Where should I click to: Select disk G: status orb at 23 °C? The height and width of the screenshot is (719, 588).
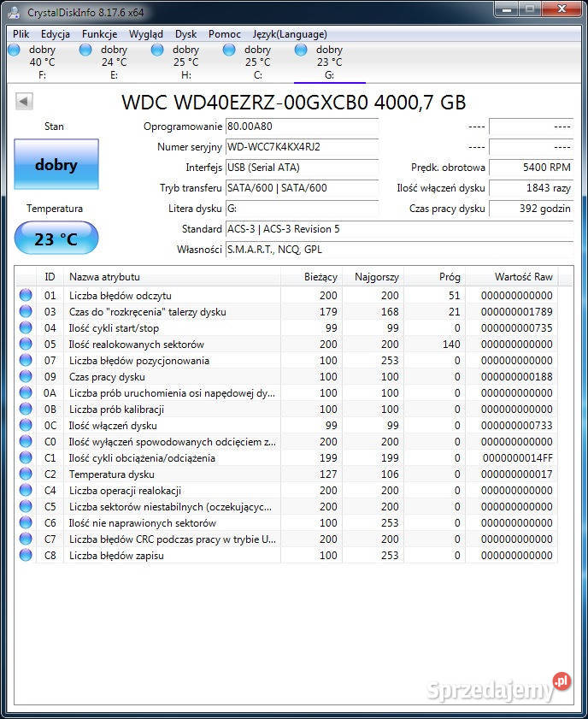click(301, 50)
